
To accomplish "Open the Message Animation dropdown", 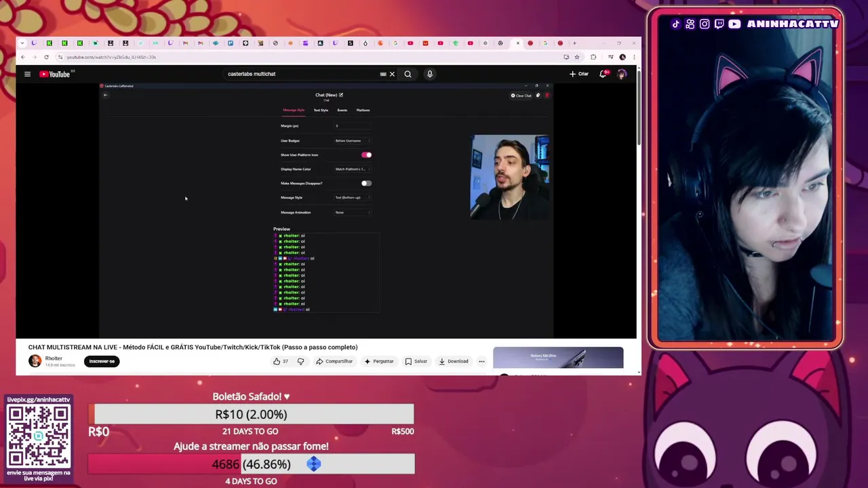I will click(x=353, y=212).
